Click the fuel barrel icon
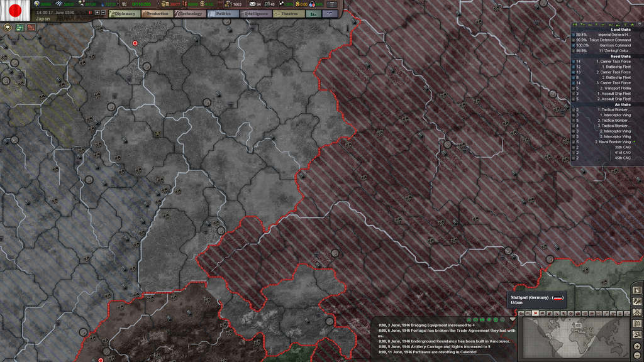Image resolution: width=644 pixels, height=362 pixels. (185, 4)
